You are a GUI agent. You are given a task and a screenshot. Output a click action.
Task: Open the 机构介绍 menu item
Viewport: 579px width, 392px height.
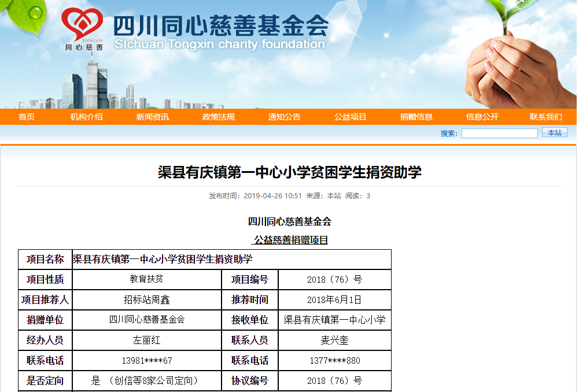point(87,117)
